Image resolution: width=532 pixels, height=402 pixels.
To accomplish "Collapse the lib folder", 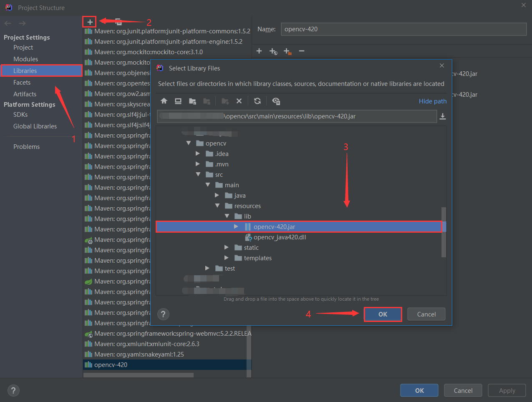I will [227, 216].
